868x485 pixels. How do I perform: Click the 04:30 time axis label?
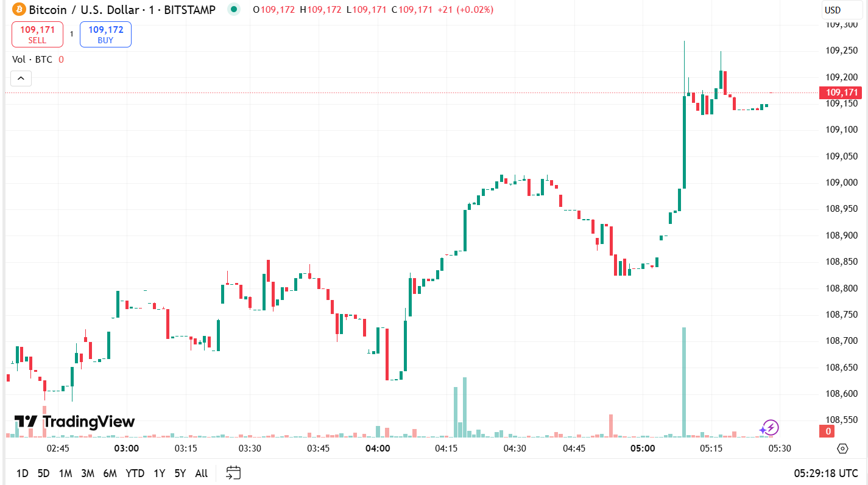(x=515, y=448)
